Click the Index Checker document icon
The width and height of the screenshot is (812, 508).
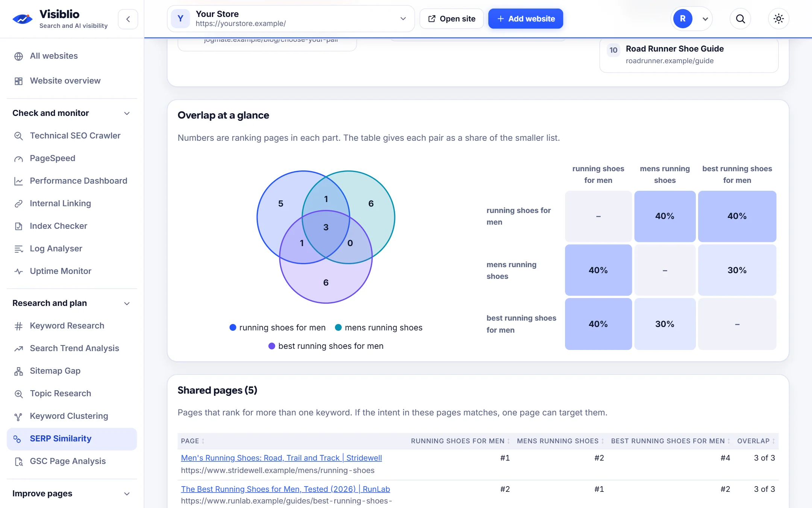point(18,226)
